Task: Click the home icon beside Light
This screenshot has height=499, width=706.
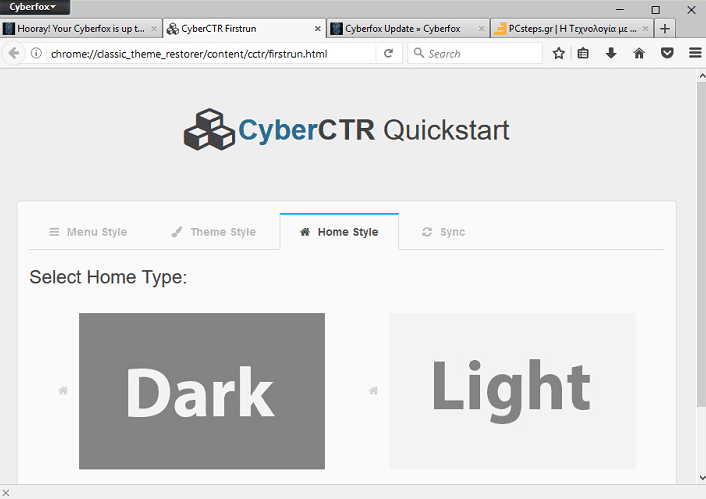Action: click(x=373, y=390)
